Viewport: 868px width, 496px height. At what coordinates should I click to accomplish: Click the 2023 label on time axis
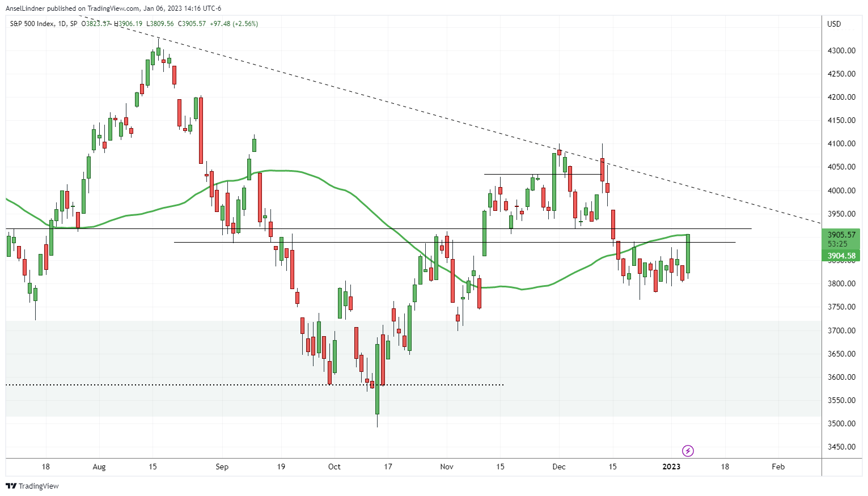671,467
